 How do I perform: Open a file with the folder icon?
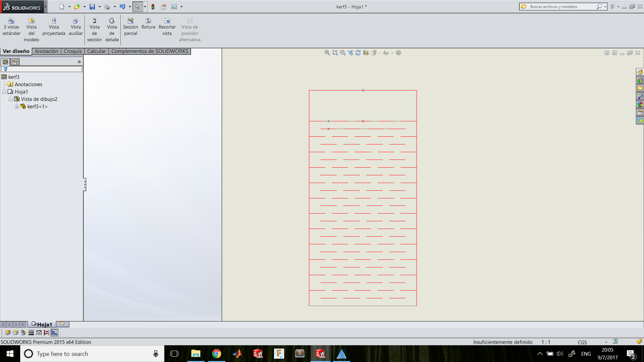[x=77, y=7]
